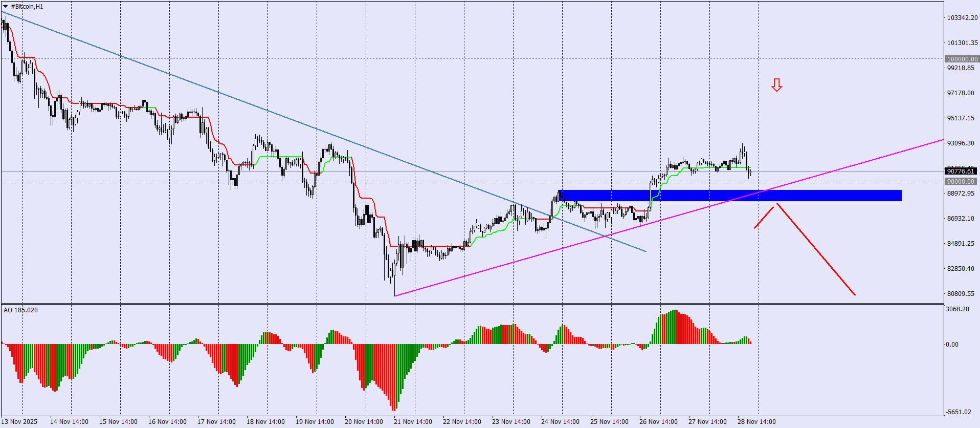
Task: Click the 28 Nov 14:00 time label
Action: click(x=756, y=422)
